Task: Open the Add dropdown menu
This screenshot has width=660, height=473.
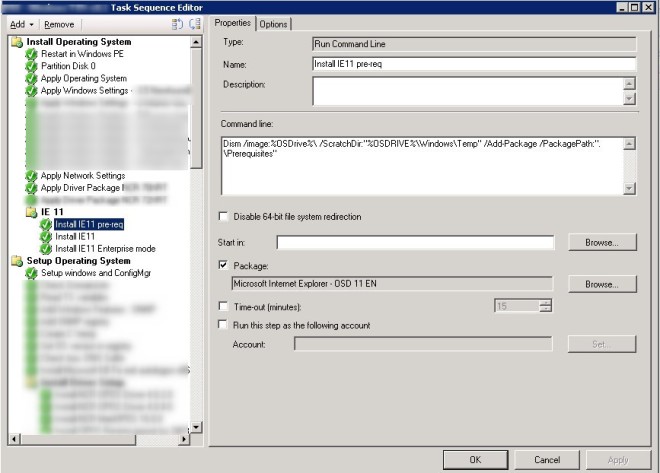Action: (22, 23)
